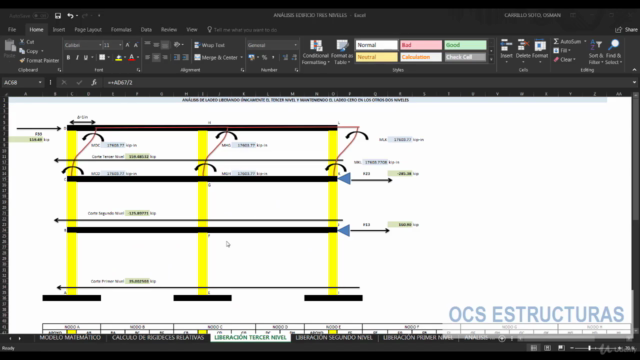Apply the Check Cell style
Viewport: 640px width, 360px height.
coord(465,57)
